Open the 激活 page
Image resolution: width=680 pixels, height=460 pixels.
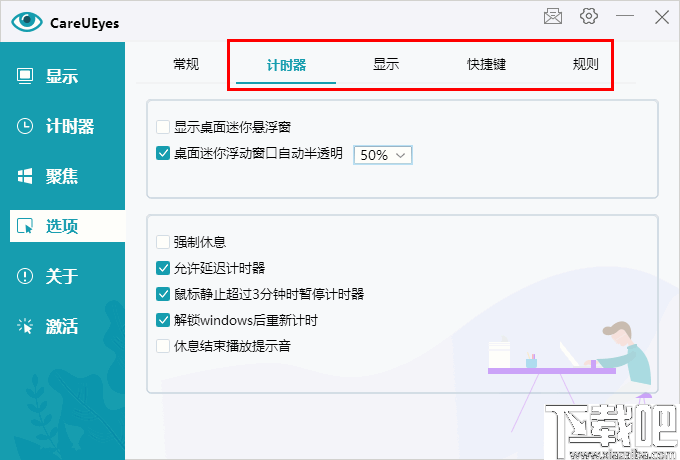tap(62, 326)
